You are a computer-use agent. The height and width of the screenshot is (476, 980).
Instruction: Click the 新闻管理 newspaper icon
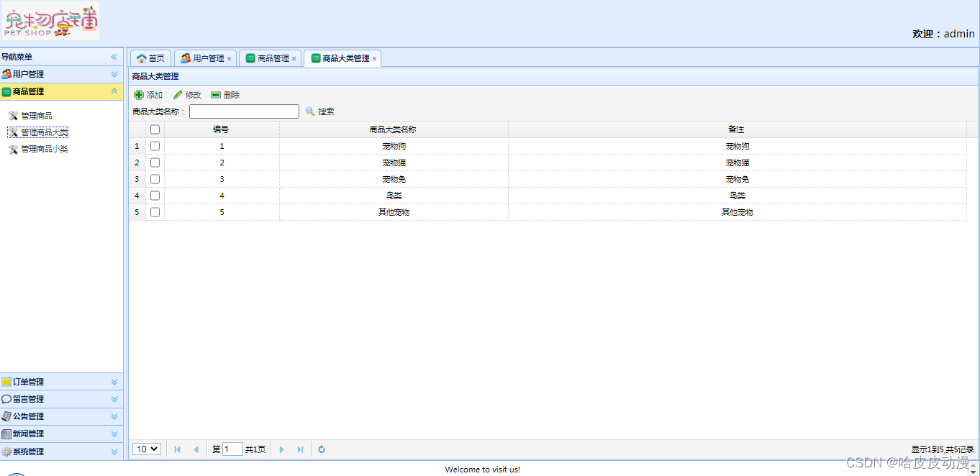6,434
